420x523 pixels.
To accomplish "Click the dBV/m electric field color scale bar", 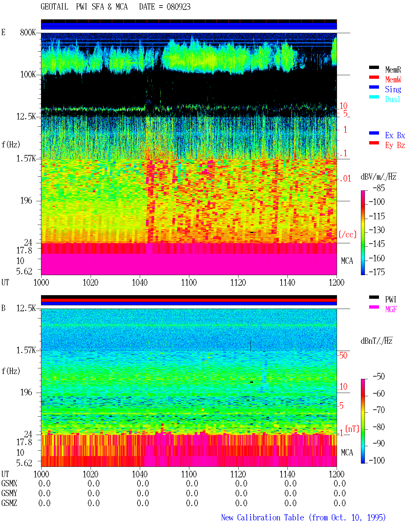I will pos(363,233).
